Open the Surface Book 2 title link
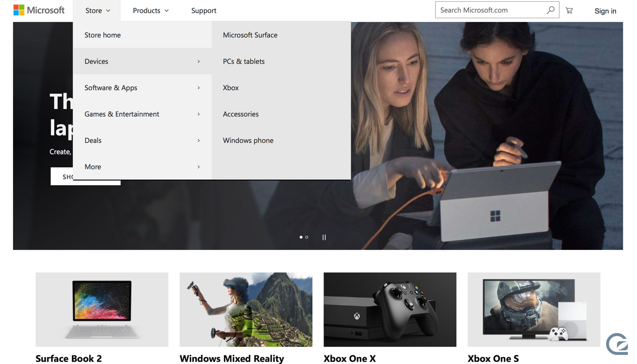637x364 pixels. (x=69, y=359)
